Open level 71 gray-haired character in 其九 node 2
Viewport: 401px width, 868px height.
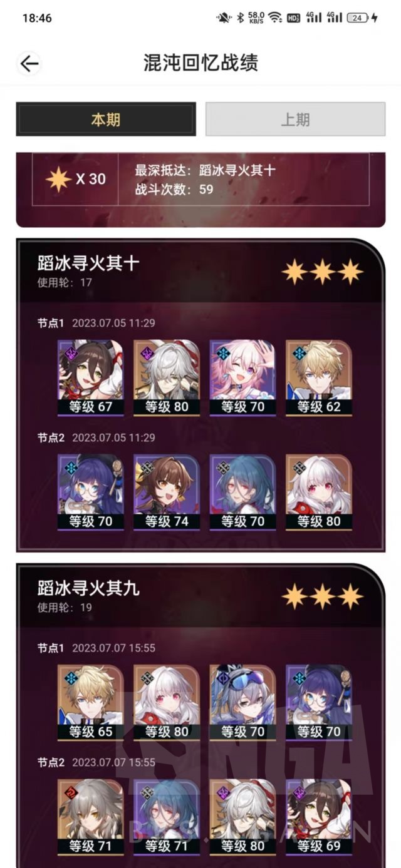pyautogui.click(x=91, y=817)
